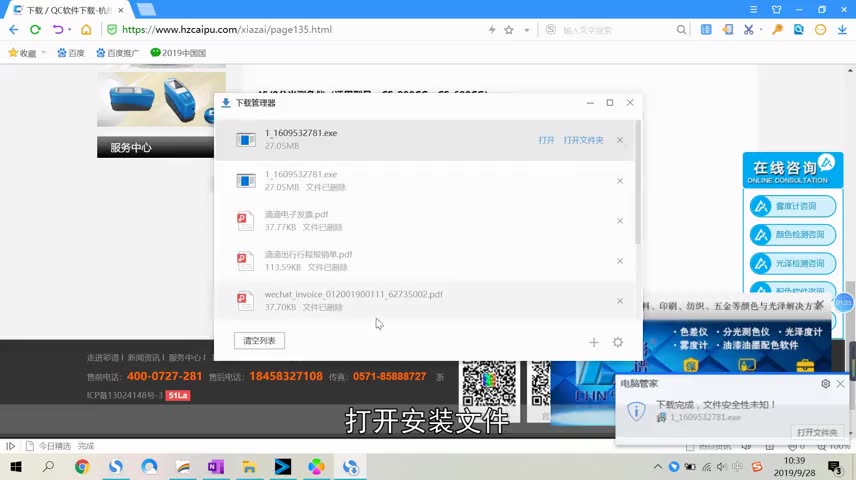
Task: Close the 下载 / QC软件下载 browser tab
Action: point(121,10)
